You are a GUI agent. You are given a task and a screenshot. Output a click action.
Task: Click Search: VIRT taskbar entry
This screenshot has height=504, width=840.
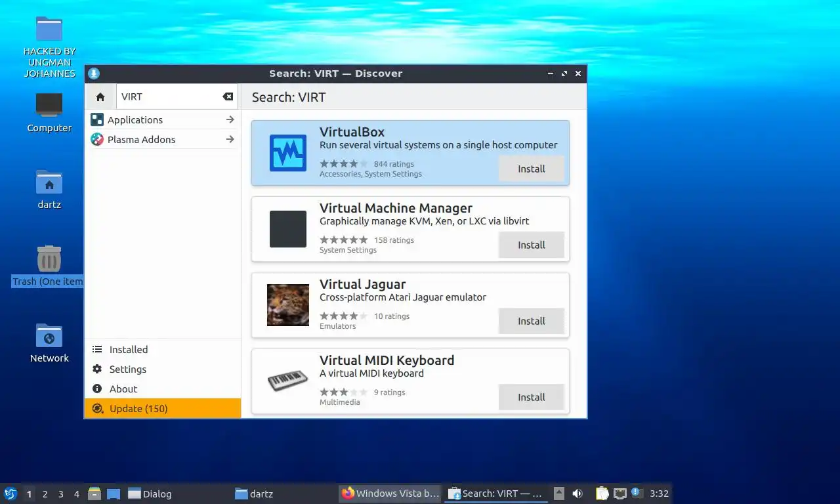(496, 493)
